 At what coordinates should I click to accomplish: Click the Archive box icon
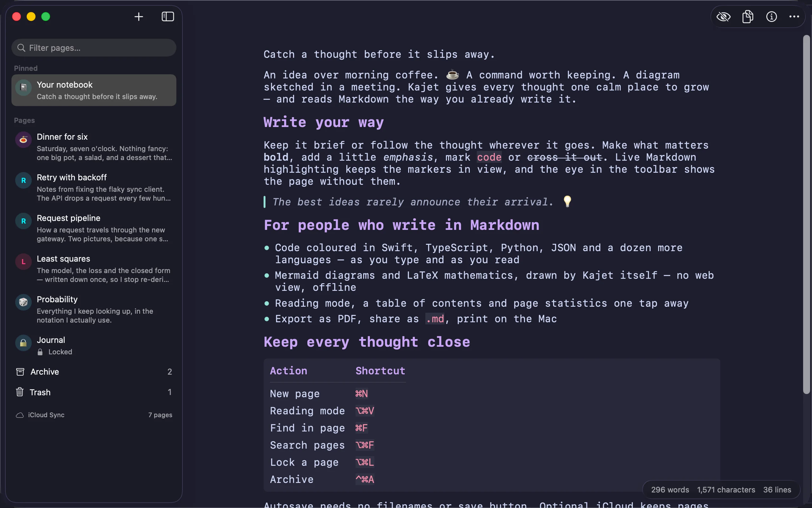[x=20, y=371]
